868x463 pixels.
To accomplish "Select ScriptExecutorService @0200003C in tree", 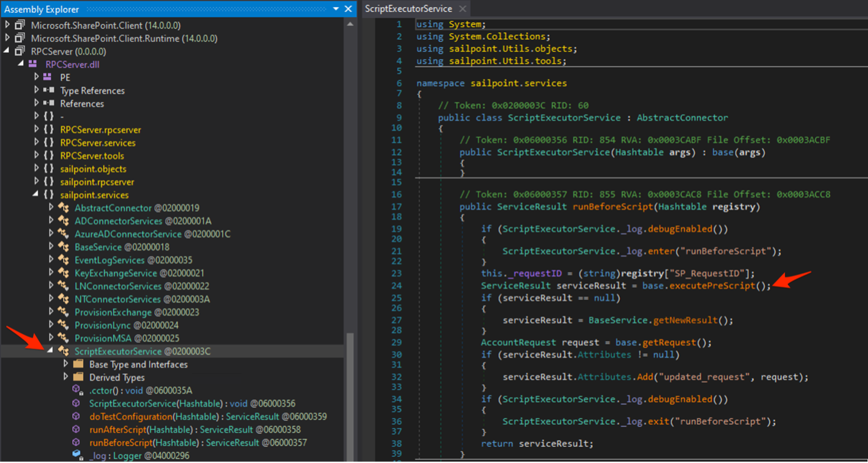I will coord(143,351).
